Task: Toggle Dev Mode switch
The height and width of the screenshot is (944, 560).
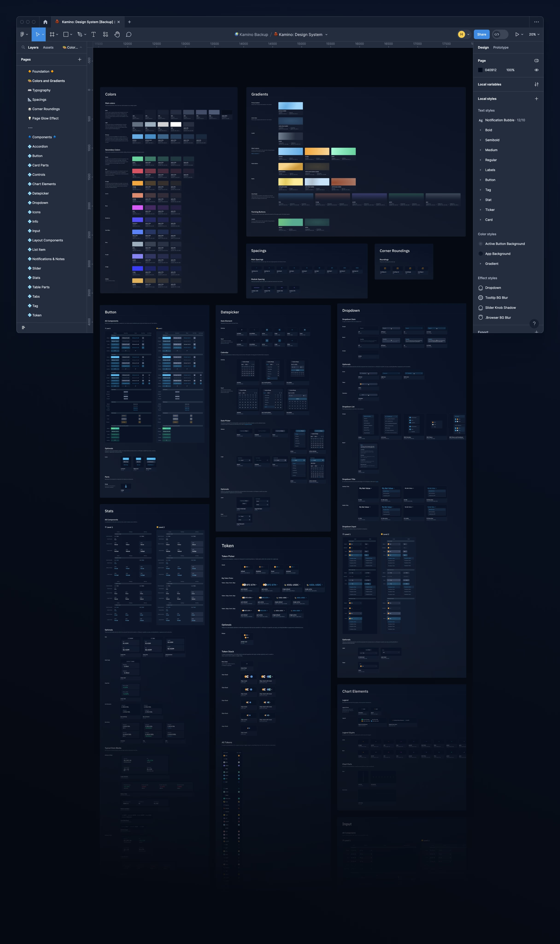Action: [x=500, y=34]
